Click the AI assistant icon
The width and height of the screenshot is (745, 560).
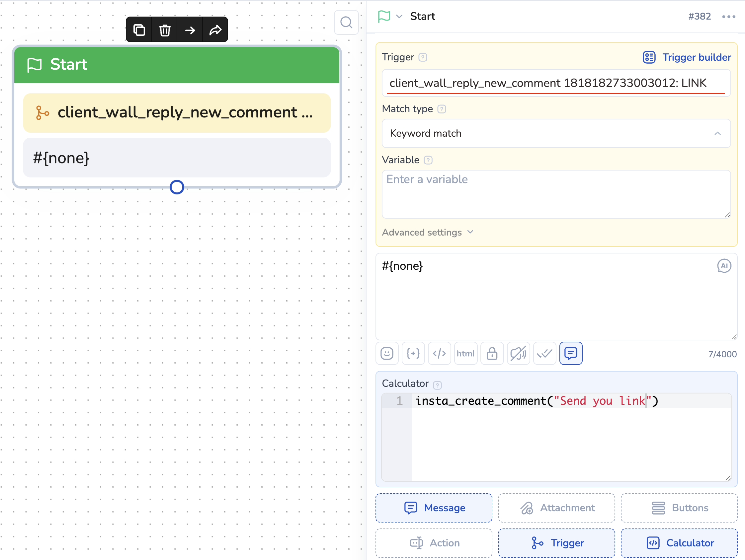724,266
